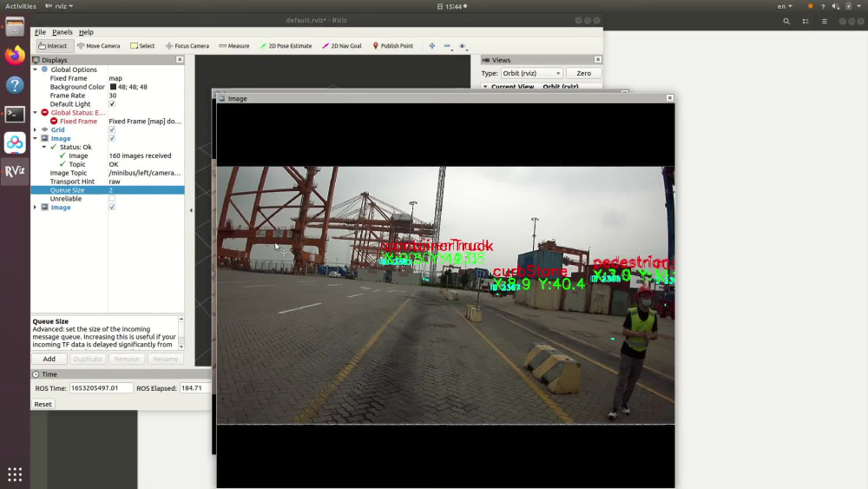Enable the Unreliable checkbox
This screenshot has width=868, height=489.
pyautogui.click(x=112, y=198)
